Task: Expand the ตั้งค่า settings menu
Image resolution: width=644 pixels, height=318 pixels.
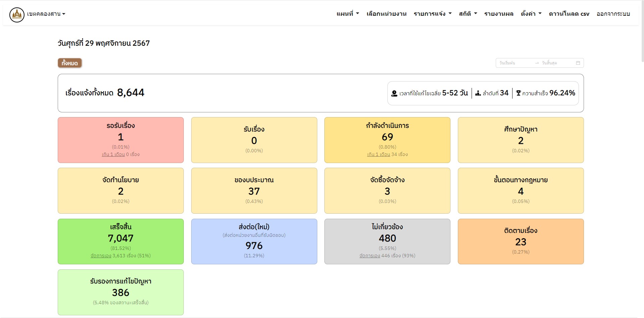Action: click(x=531, y=14)
